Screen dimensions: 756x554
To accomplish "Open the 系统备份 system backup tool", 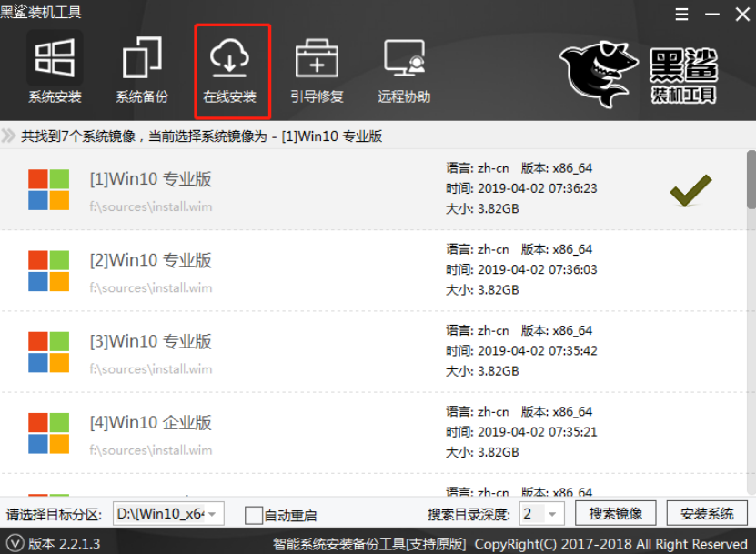I will (142, 70).
